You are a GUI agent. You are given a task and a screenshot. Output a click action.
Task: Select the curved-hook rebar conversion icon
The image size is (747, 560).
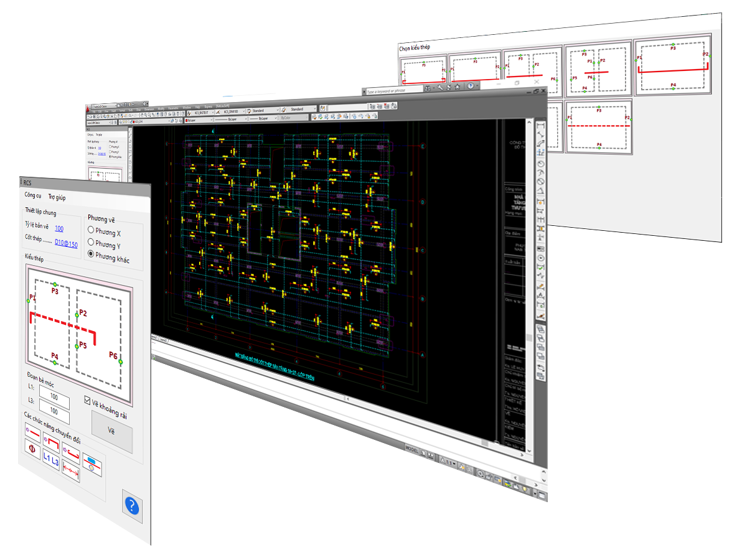(x=71, y=453)
